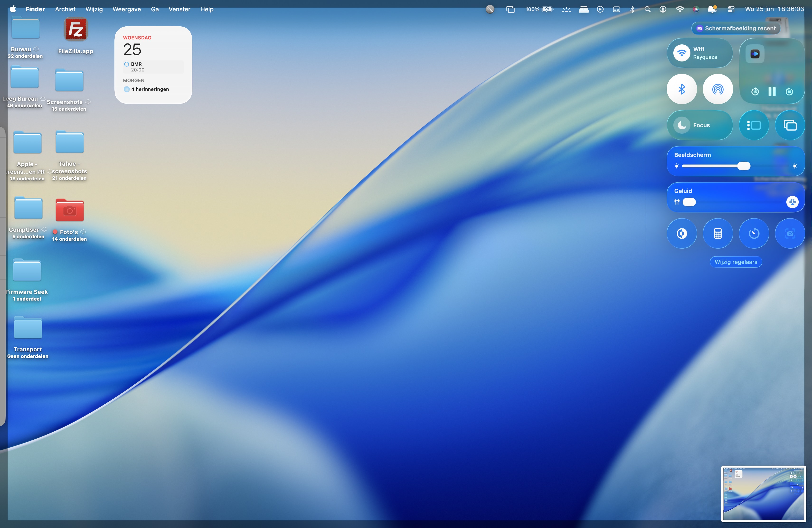Click Schermafbeelding recent indicator pill
This screenshot has height=528, width=812.
[x=736, y=28]
